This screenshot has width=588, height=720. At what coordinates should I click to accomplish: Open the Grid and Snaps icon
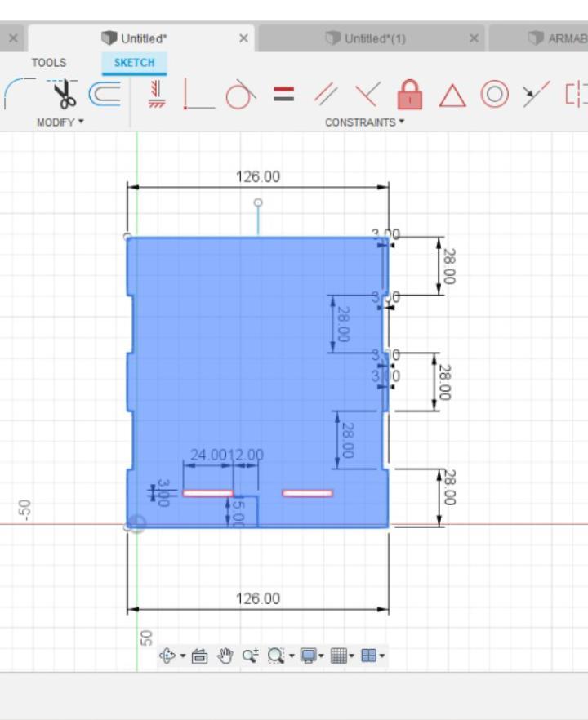pos(339,656)
